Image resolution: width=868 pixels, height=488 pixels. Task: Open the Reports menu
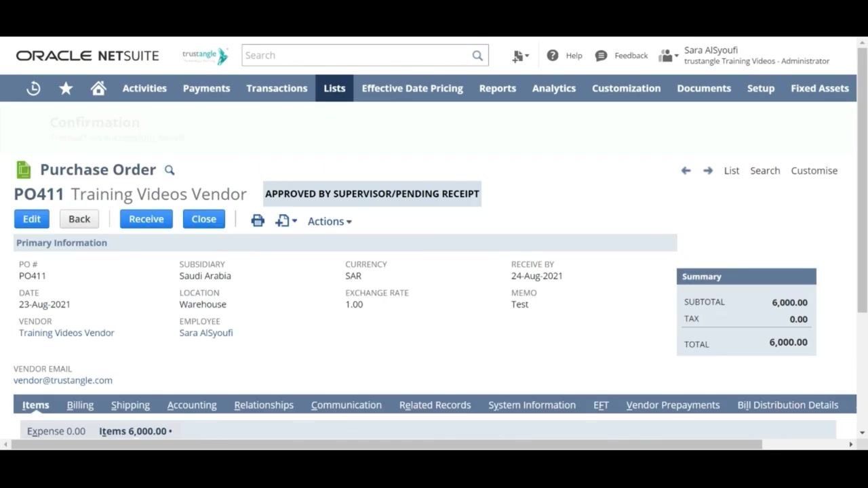[x=498, y=88]
